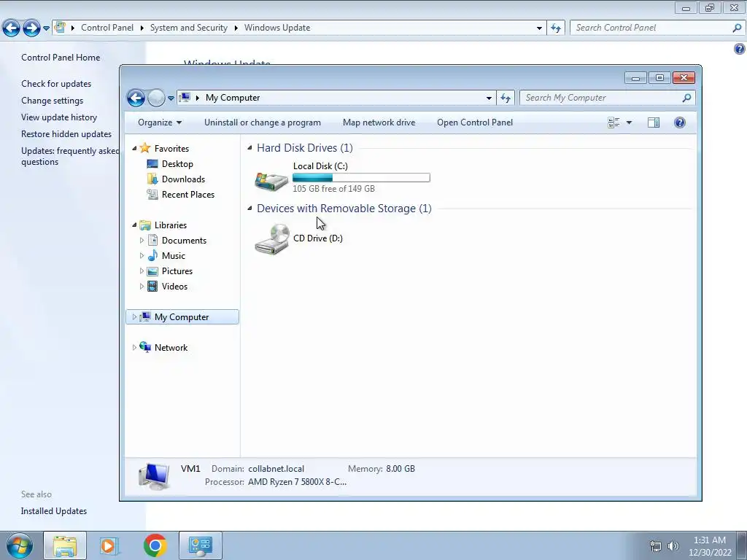The width and height of the screenshot is (747, 560).
Task: Click the Back arrow in My Computer window
Action: (136, 98)
